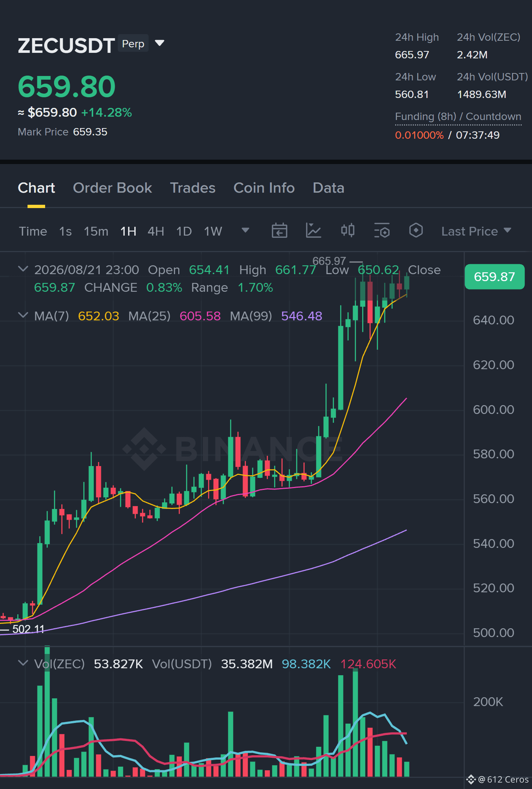
Task: Switch to the Chart tab
Action: point(36,188)
